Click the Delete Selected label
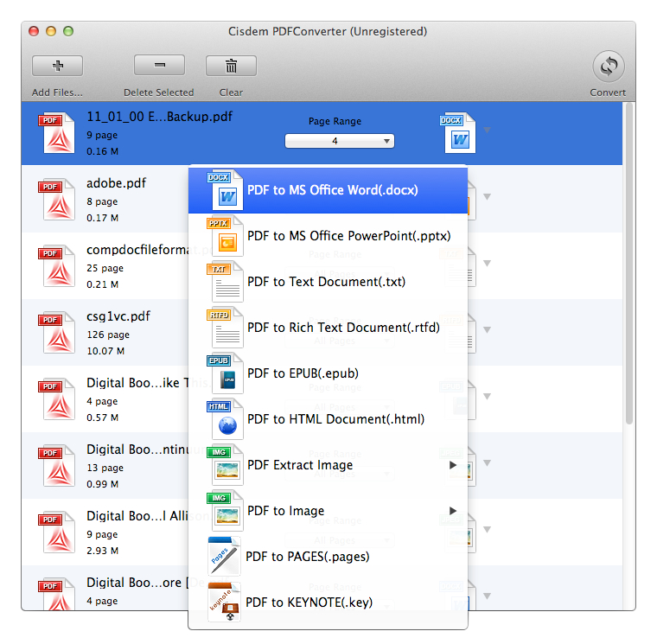 pyautogui.click(x=159, y=92)
